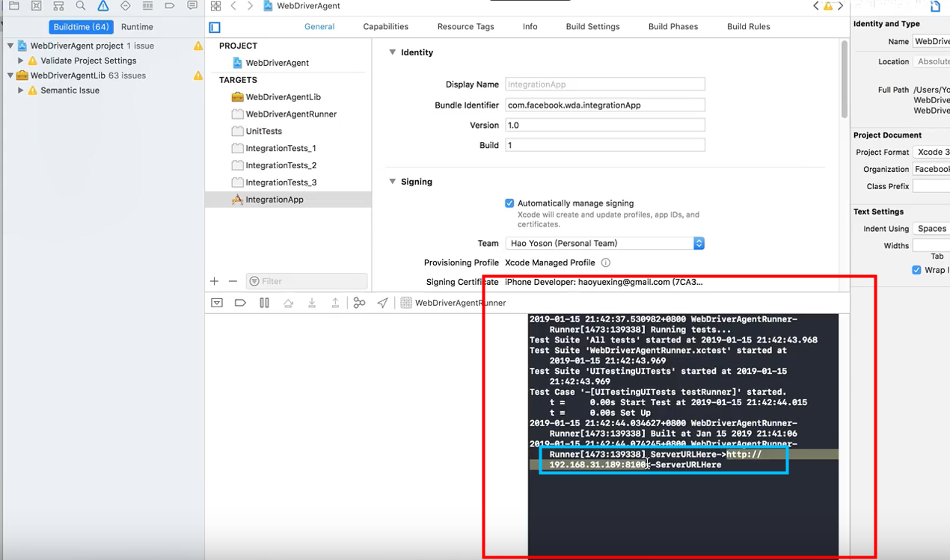
Task: Open the Build Rules tab
Action: point(749,27)
